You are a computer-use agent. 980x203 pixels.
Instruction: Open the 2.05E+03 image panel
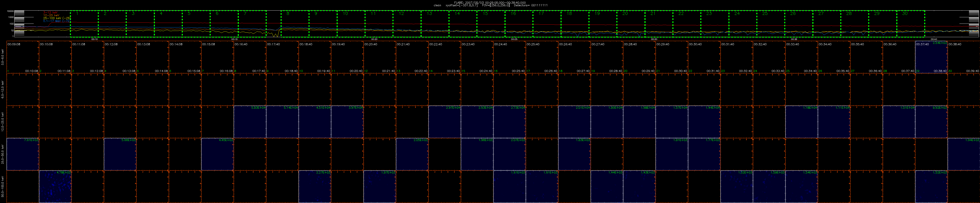[412, 154]
